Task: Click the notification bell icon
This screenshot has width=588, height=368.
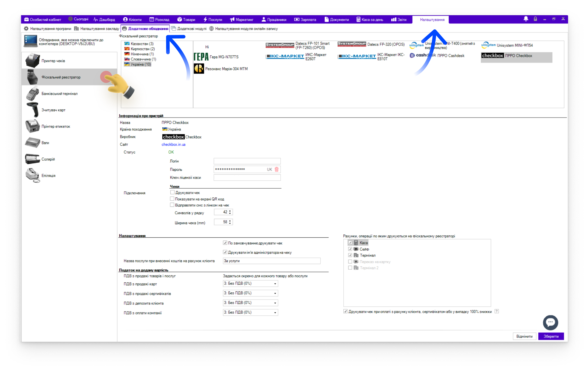Action: click(526, 19)
